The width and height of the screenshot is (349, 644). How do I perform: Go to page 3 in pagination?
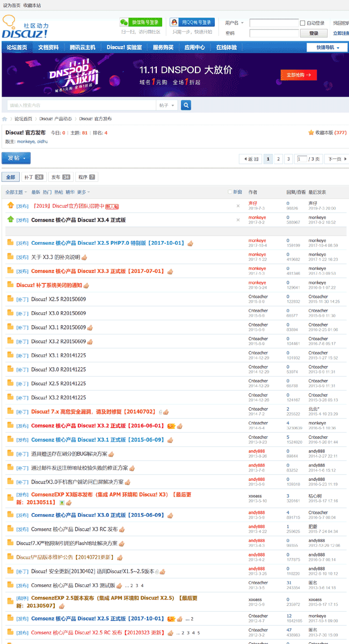coord(288,159)
